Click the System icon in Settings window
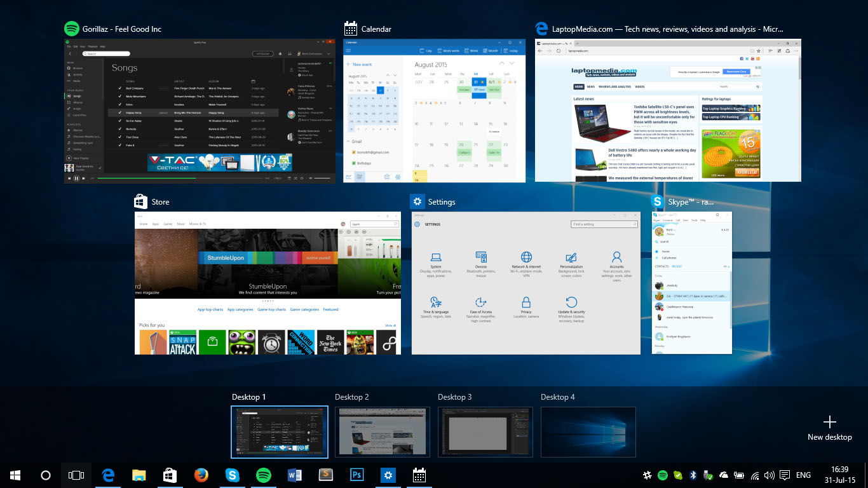This screenshot has height=488, width=868. click(436, 257)
